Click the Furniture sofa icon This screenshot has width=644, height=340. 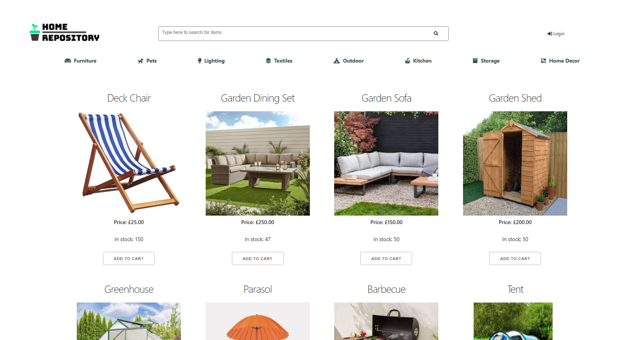(68, 61)
